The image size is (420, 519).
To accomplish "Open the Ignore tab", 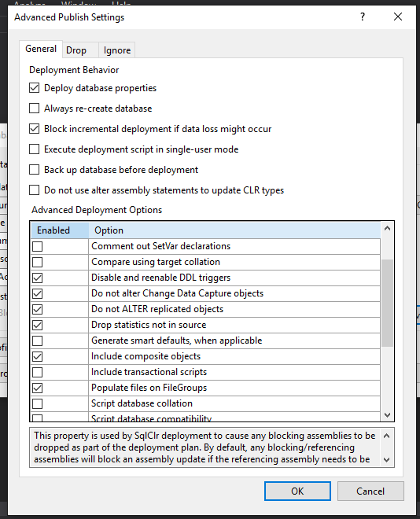I will tap(117, 50).
